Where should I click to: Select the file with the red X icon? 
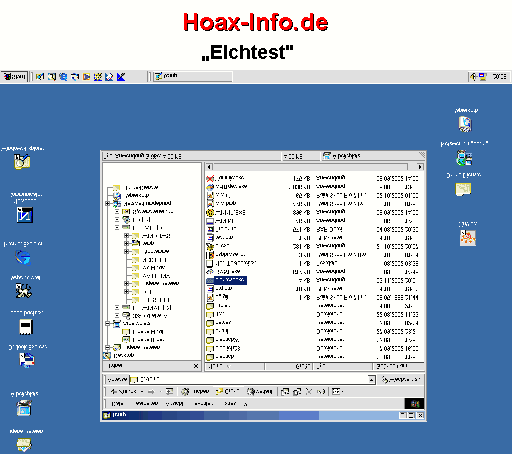(x=225, y=178)
